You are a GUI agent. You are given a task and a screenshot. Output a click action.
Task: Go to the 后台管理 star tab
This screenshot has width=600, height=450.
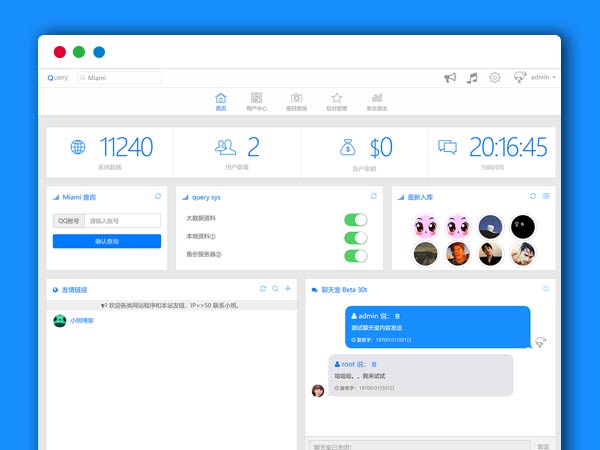pos(337,101)
